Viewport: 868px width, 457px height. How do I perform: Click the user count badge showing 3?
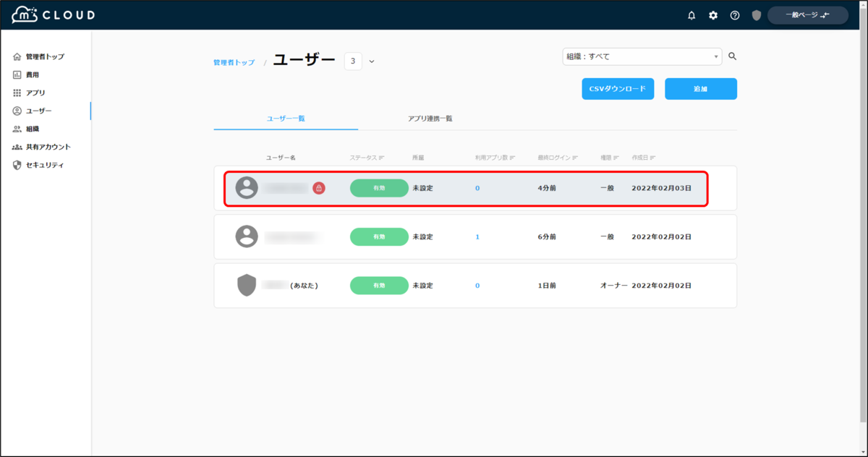click(353, 61)
